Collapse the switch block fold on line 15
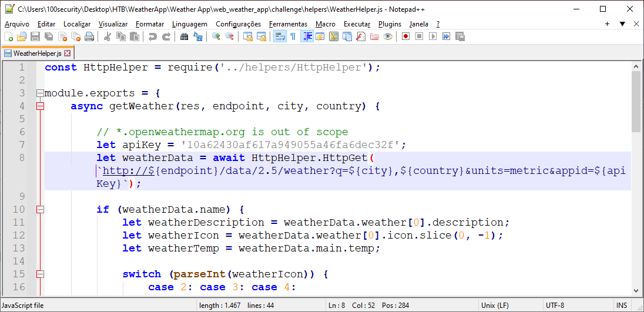 tap(40, 274)
